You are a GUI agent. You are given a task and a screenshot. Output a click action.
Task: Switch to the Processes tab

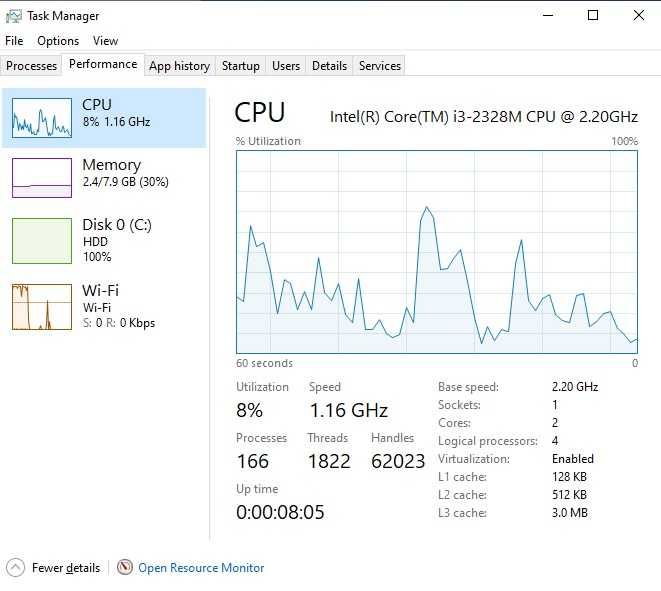[32, 66]
